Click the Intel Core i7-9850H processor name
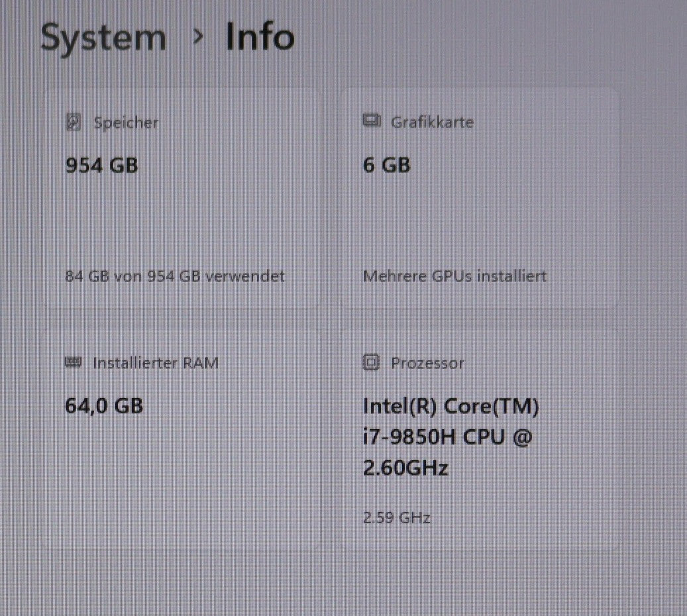Viewport: 687px width, 616px height. [450, 436]
